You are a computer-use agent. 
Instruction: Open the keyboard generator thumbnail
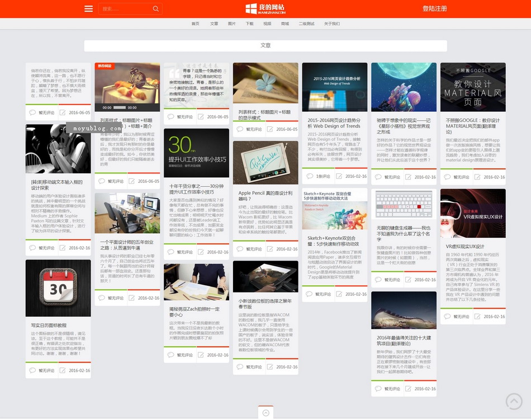[404, 204]
